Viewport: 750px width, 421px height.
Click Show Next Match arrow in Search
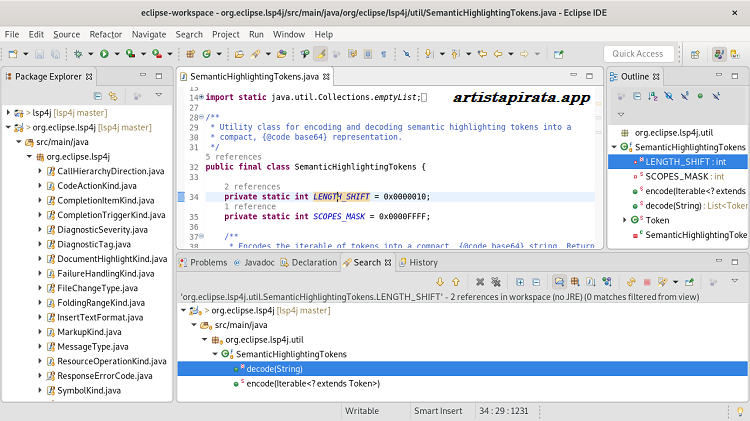pyautogui.click(x=440, y=282)
